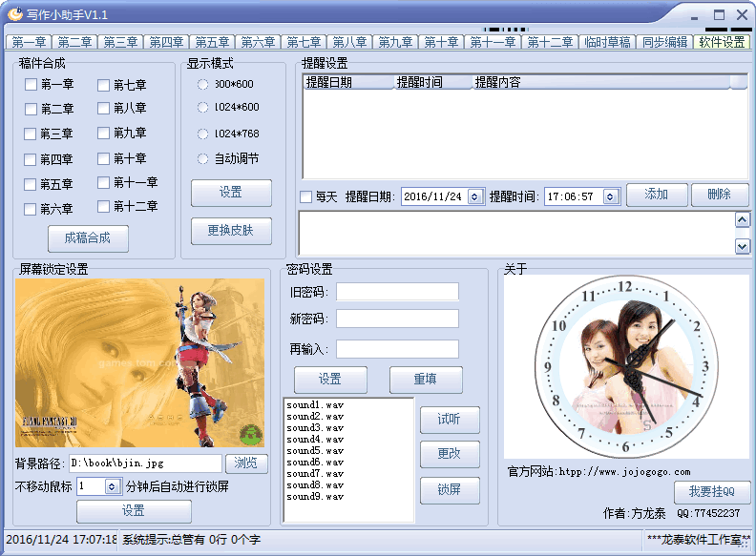Viewport: 756px width, 556px height.
Task: Close the 写作小助手 window
Action: 742,15
